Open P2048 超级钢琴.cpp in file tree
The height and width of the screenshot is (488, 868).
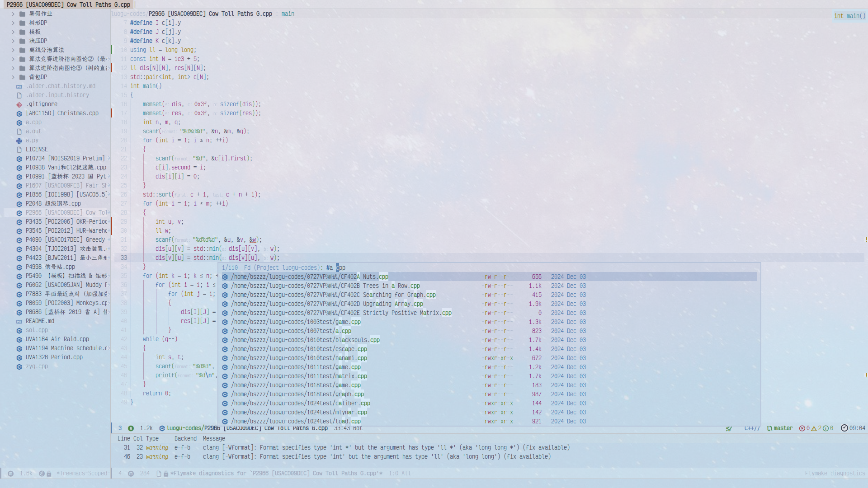[53, 204]
